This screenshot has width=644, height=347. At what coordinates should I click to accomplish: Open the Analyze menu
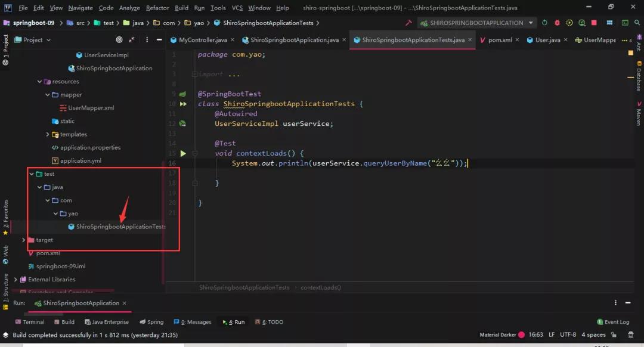(x=129, y=8)
